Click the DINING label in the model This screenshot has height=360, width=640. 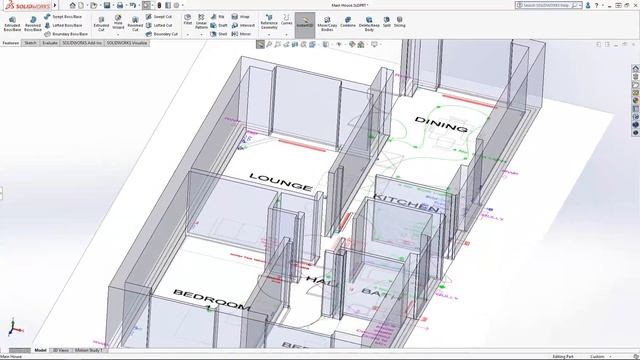(441, 125)
